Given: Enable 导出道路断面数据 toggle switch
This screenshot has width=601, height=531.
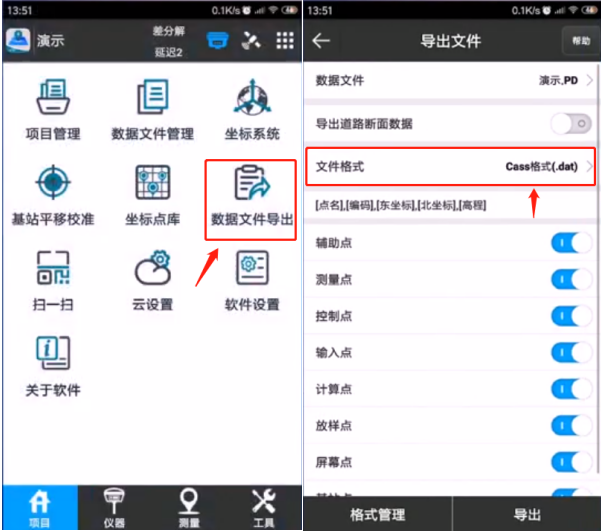Looking at the screenshot, I should click(x=570, y=124).
